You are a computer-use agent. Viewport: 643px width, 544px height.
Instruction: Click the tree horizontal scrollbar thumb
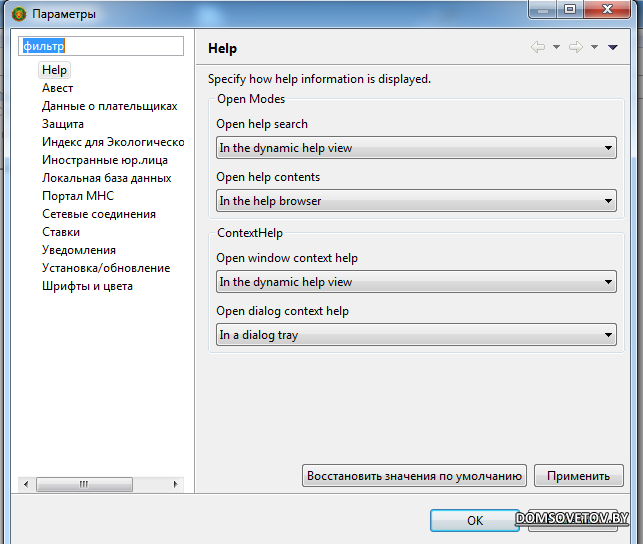[84, 485]
